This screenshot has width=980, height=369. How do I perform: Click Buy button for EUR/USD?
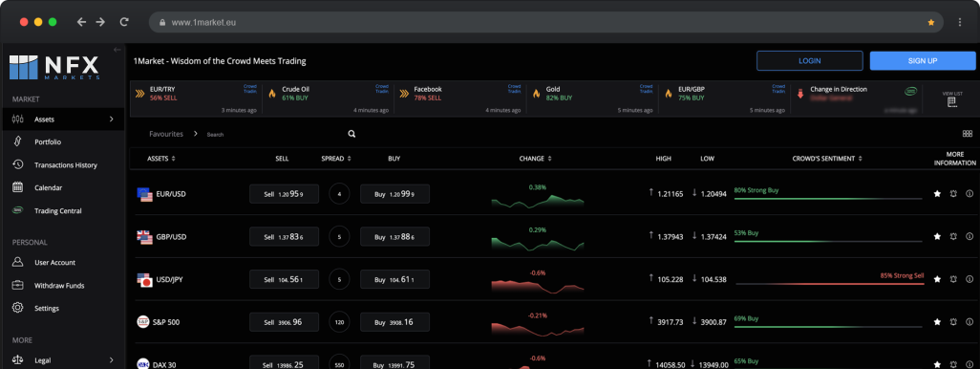pos(395,194)
